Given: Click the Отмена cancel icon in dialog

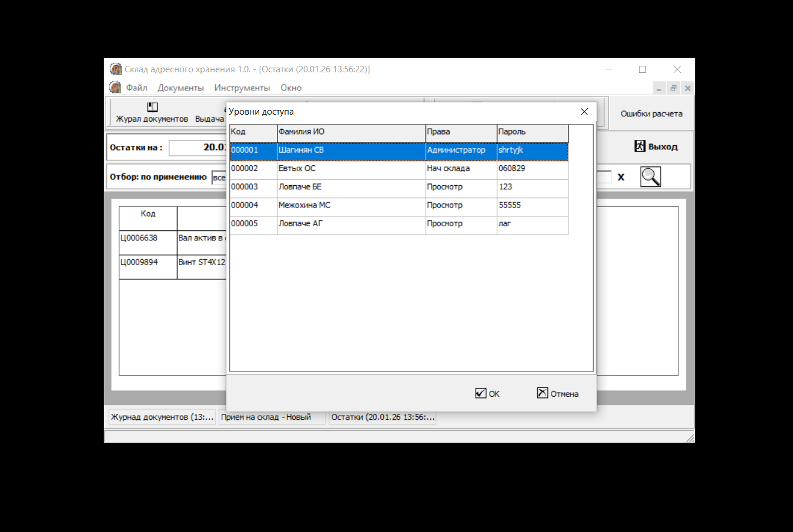Looking at the screenshot, I should point(543,393).
